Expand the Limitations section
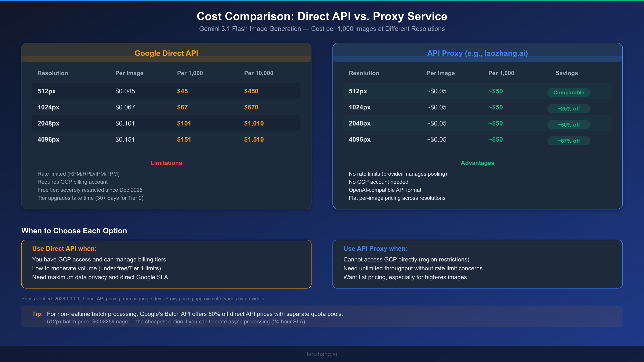The height and width of the screenshot is (362, 644). (x=166, y=163)
